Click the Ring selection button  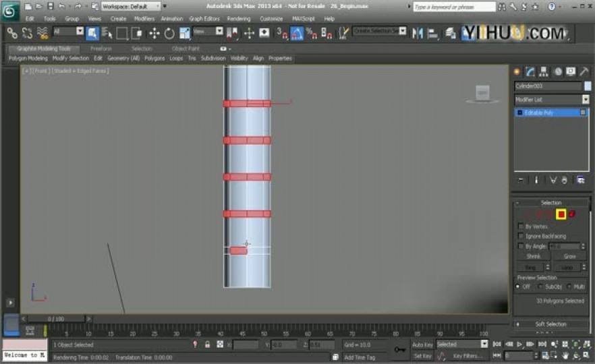tap(530, 268)
